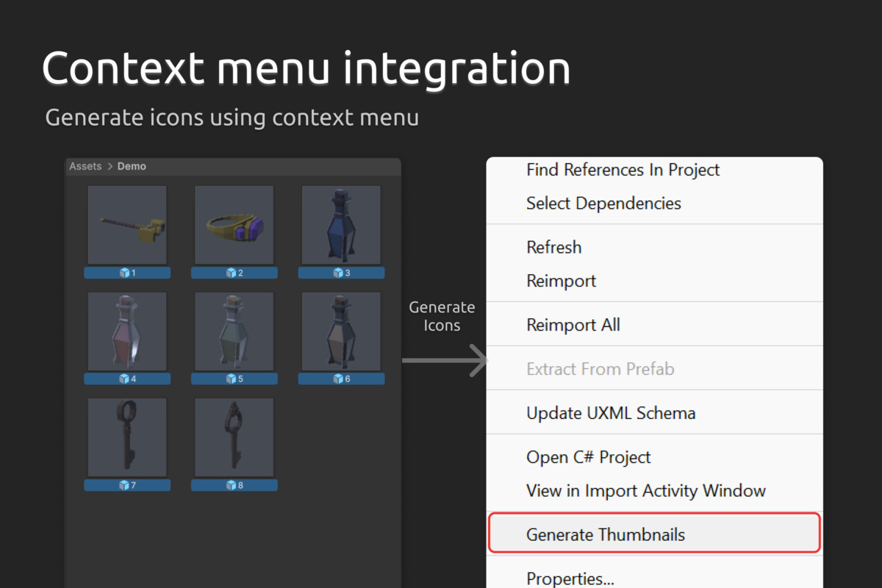Click the prefab cube icon on the ring asset 2
882x588 pixels.
pos(229,272)
